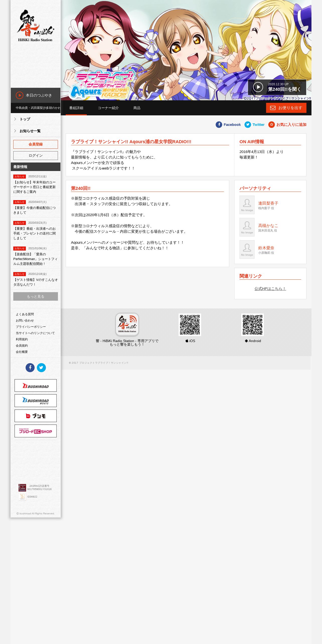
Task: Open 利用規約 link
Action: point(22,339)
